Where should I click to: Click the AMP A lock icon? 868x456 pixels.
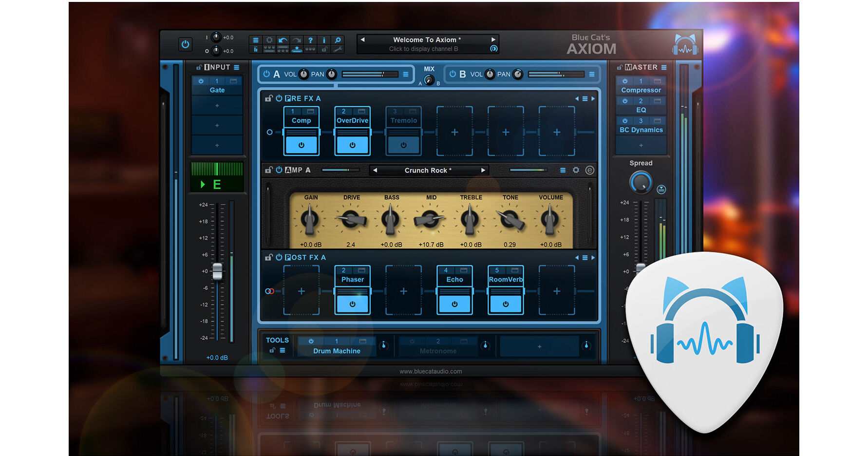tap(268, 170)
